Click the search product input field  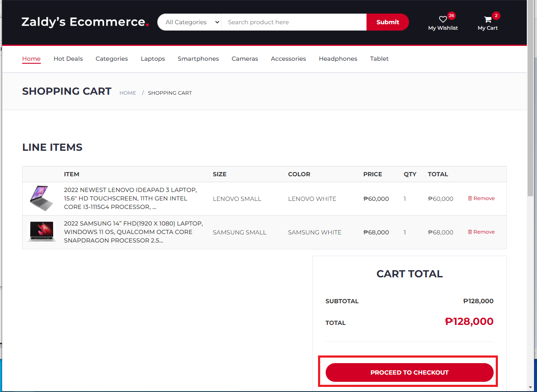pyautogui.click(x=293, y=22)
